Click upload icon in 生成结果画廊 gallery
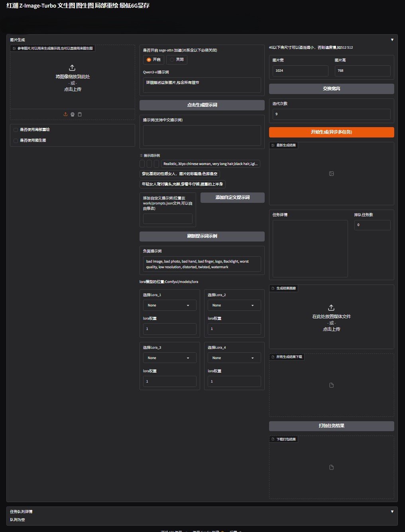 331,308
